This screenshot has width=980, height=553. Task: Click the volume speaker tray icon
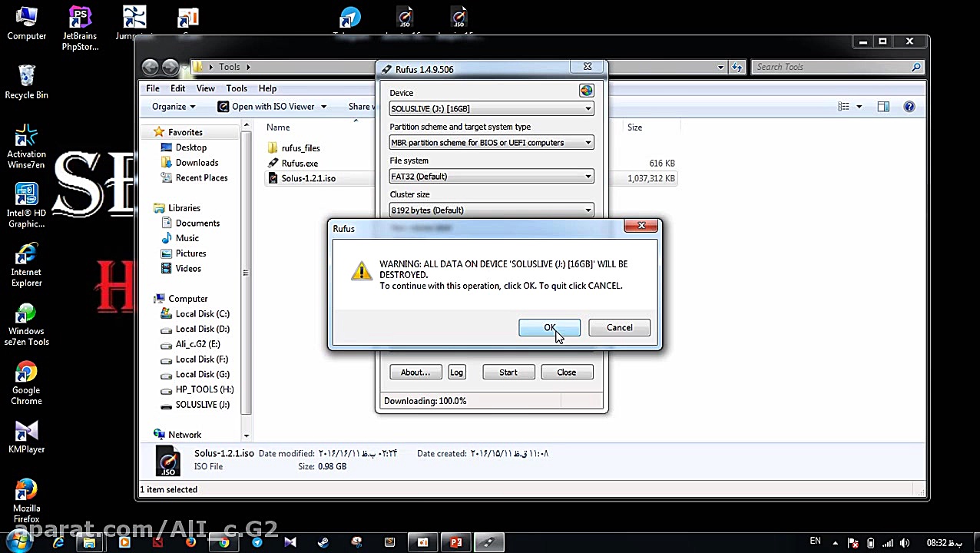[x=904, y=543]
